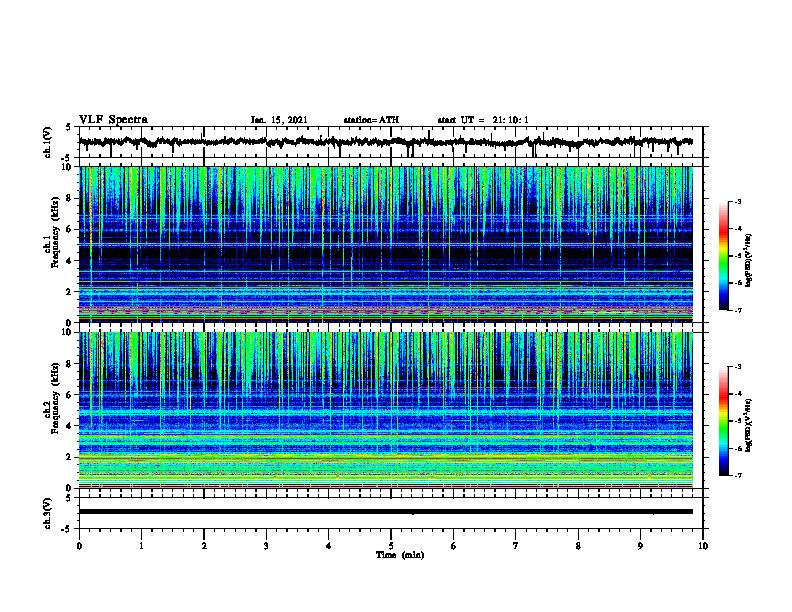The image size is (792, 612).
Task: Click the time axis tick label "4"
Action: [329, 546]
